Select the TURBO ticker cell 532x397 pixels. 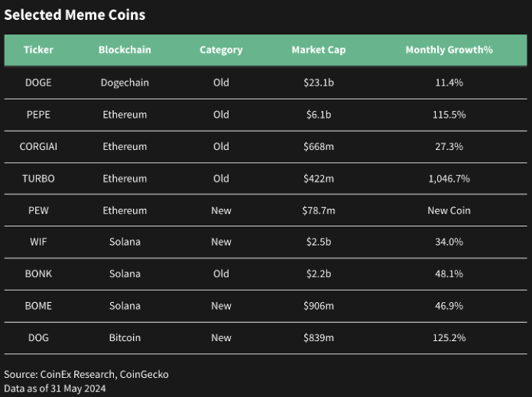click(x=38, y=178)
